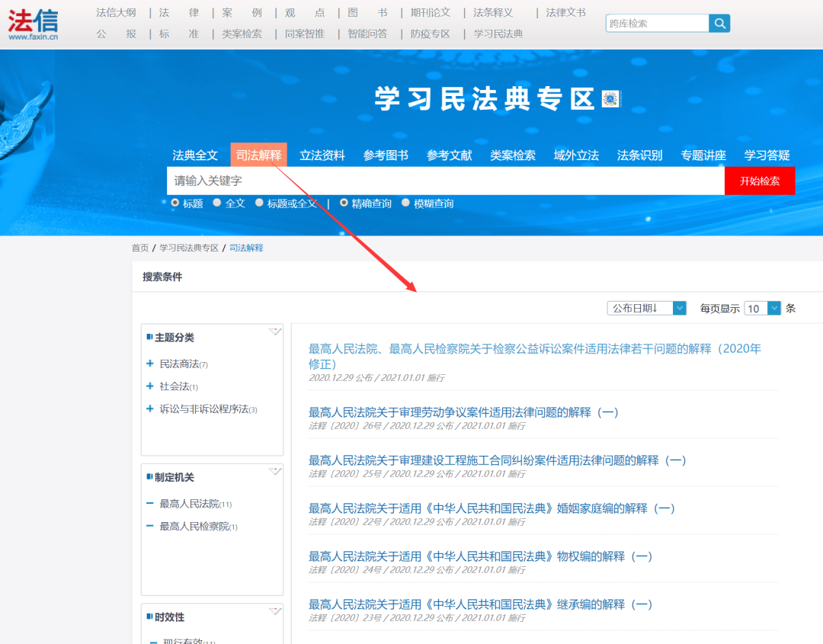Viewport: 823px width, 644px height.
Task: Open the 法信 faxin.cn logo homepage
Action: (x=33, y=24)
